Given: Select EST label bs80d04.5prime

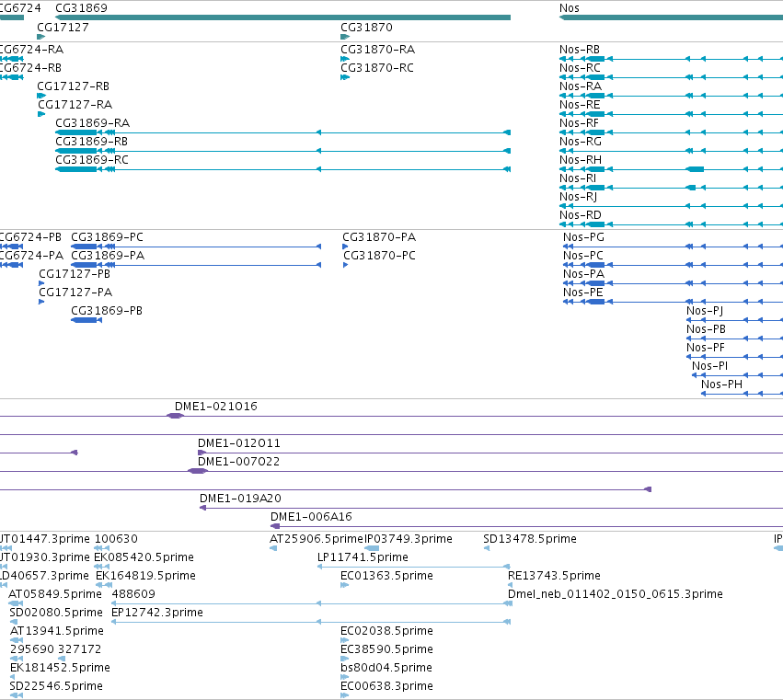Looking at the screenshot, I should click(x=386, y=668).
